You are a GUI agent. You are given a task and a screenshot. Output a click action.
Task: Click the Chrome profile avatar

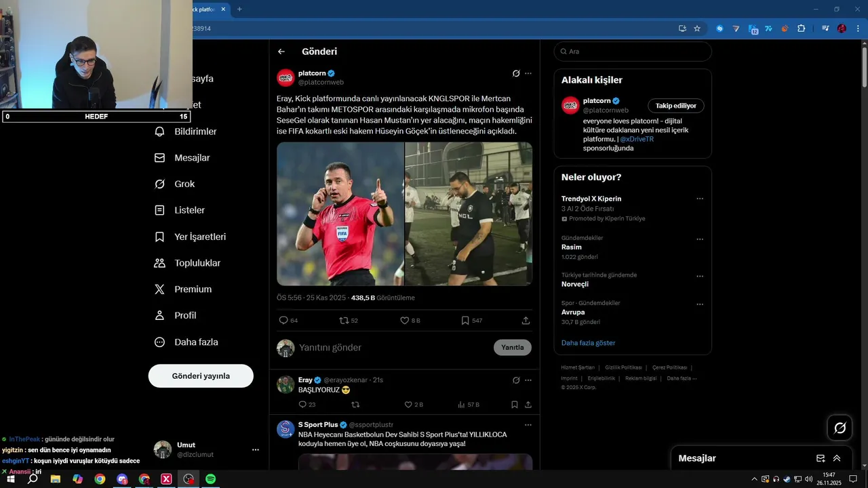(842, 28)
